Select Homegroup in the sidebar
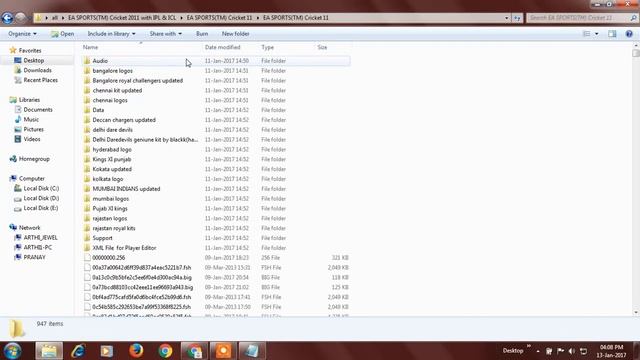The width and height of the screenshot is (640, 360). [34, 159]
